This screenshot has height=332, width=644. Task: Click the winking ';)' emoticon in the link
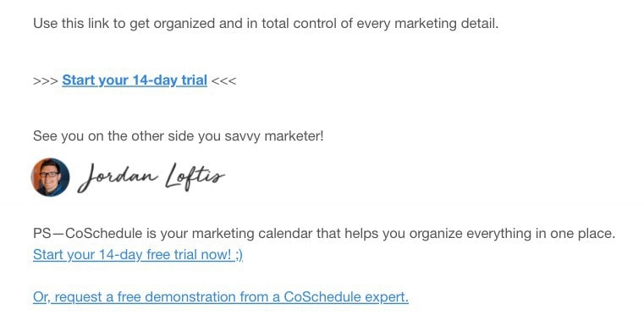coord(239,255)
